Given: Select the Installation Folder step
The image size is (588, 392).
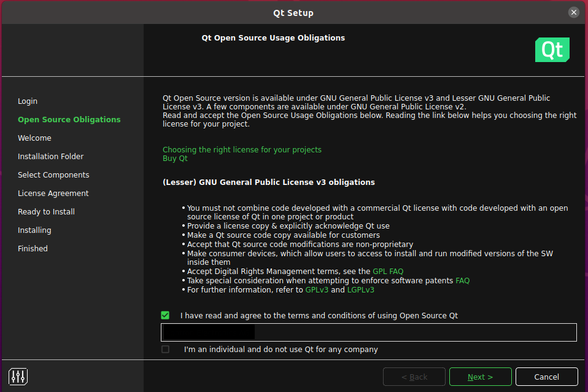Looking at the screenshot, I should 50,156.
